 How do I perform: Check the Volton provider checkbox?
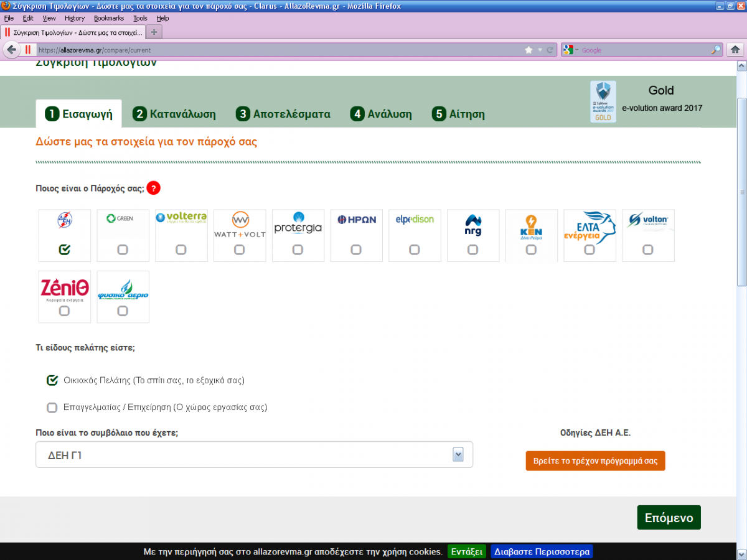click(x=648, y=250)
